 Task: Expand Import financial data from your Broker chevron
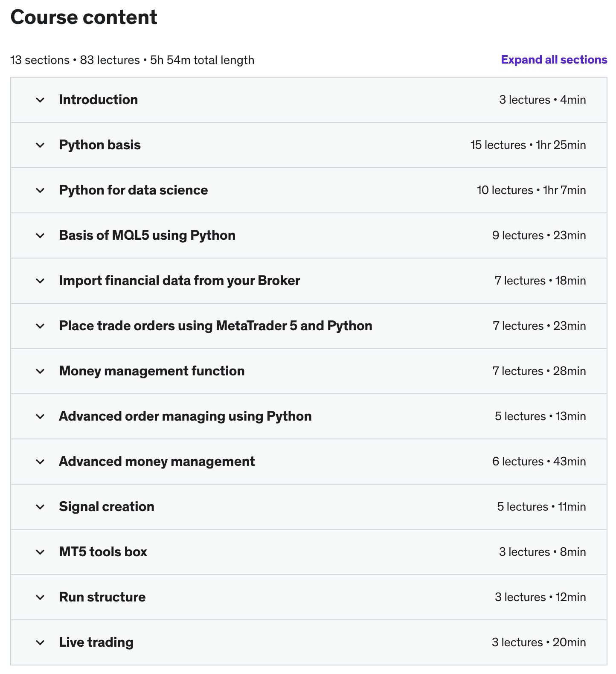pos(40,281)
